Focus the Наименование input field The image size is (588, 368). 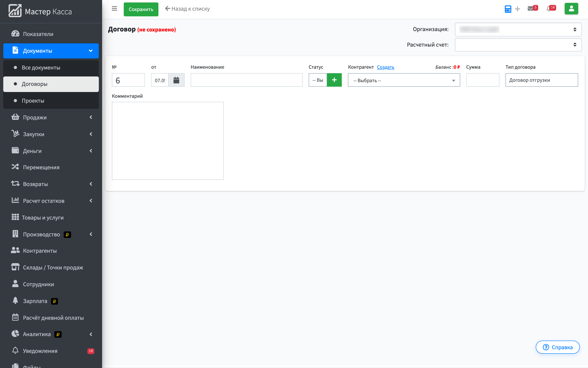(246, 80)
